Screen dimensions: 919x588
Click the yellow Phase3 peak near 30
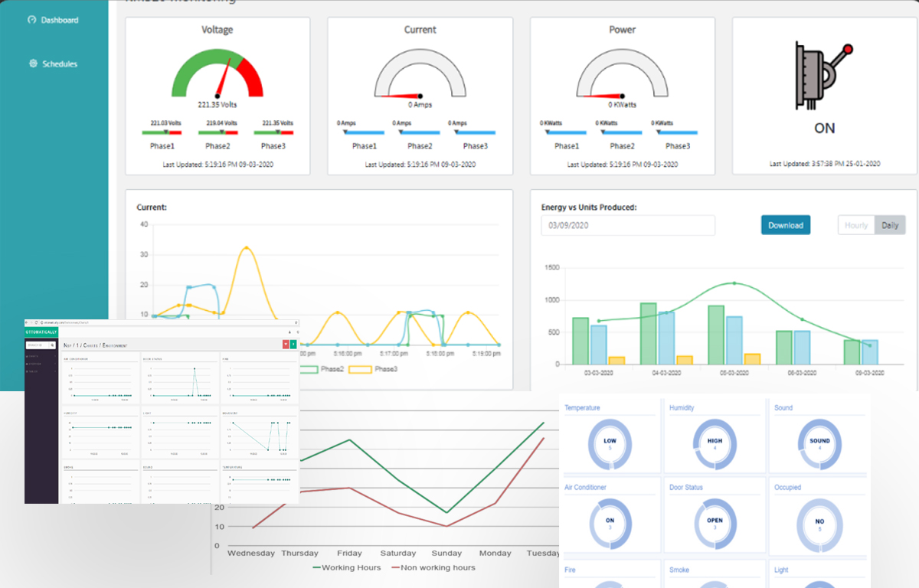[246, 248]
